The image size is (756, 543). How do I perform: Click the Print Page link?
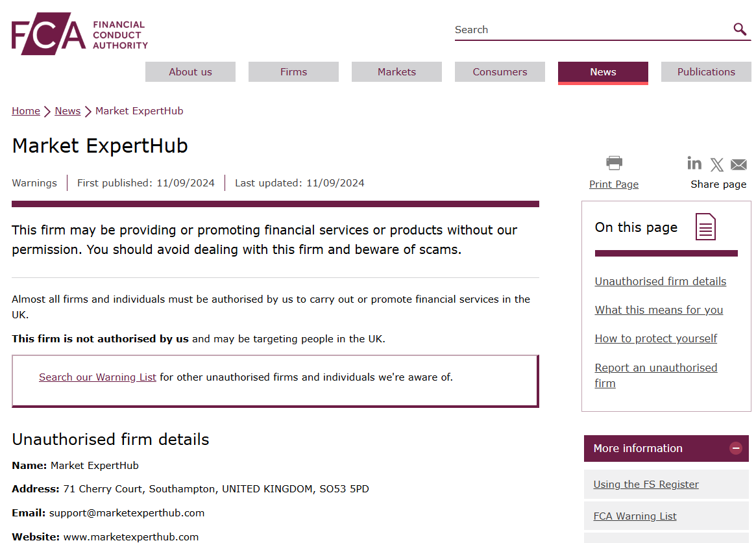coord(614,184)
